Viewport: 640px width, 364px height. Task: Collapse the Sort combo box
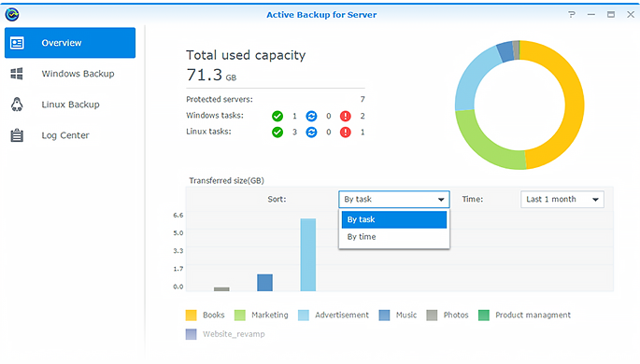point(394,200)
